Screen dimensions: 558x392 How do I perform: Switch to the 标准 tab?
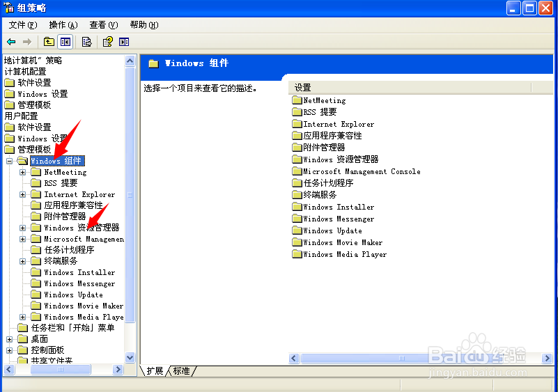(182, 371)
